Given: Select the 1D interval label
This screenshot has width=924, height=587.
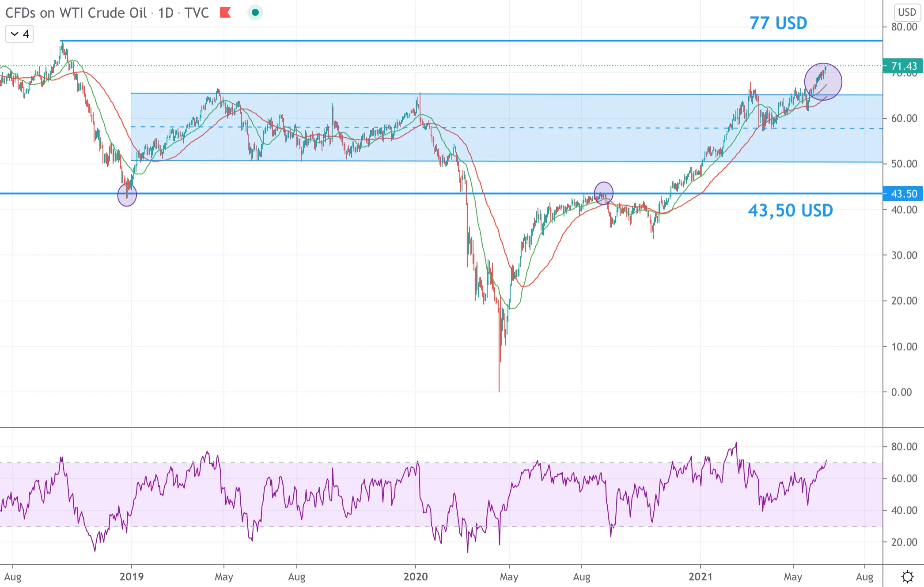Looking at the screenshot, I should (x=166, y=13).
